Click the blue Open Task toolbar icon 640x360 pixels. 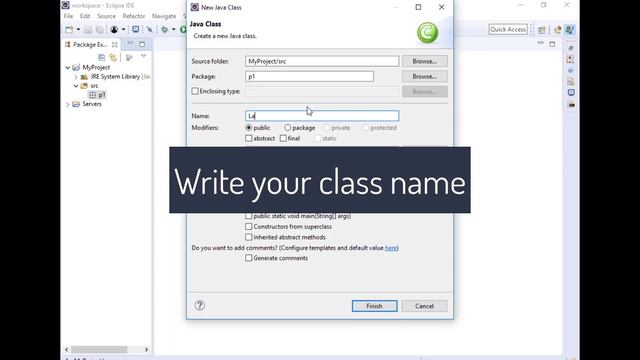[x=136, y=29]
